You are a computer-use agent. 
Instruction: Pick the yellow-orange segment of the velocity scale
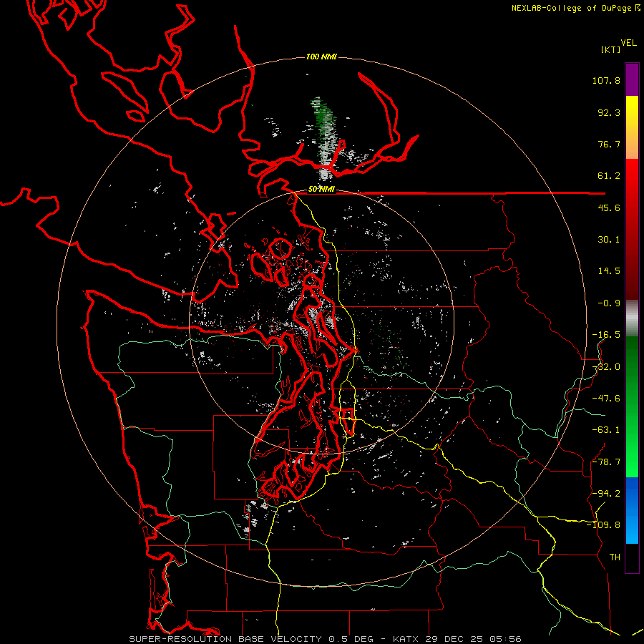tap(632, 127)
